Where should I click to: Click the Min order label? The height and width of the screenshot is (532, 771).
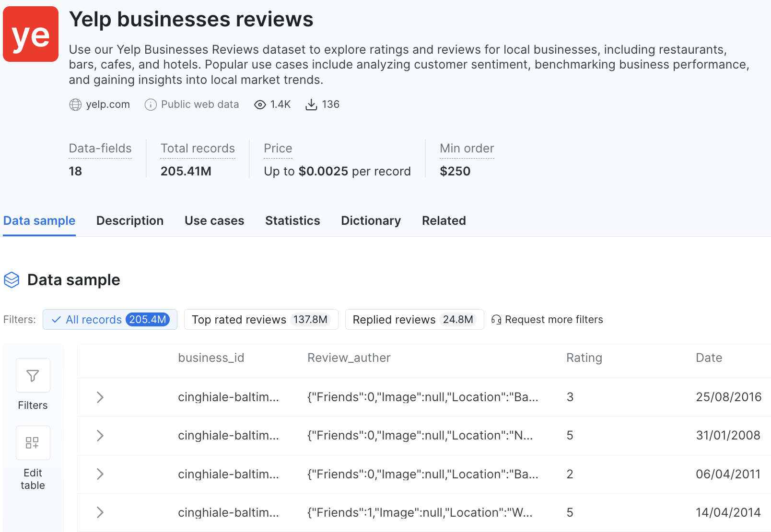467,149
